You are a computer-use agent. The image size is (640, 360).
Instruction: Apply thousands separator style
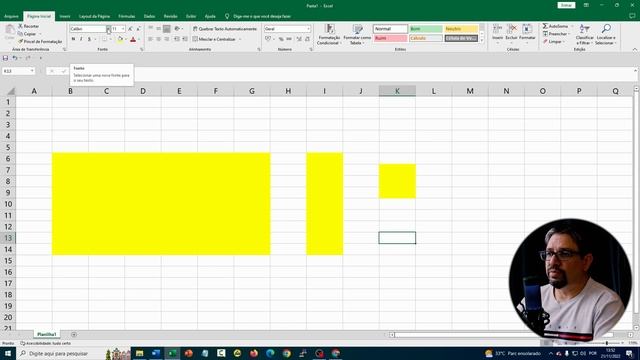click(x=289, y=39)
